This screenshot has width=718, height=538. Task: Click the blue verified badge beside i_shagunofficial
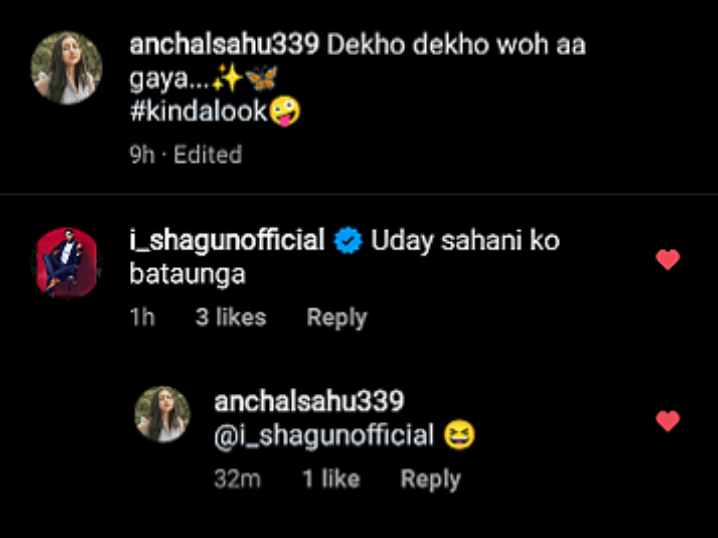[x=348, y=241]
